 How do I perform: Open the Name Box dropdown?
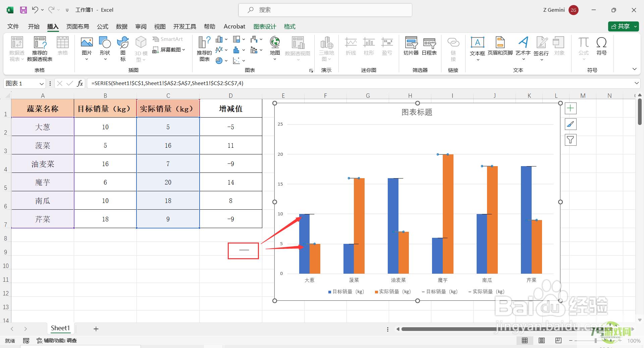coord(42,83)
